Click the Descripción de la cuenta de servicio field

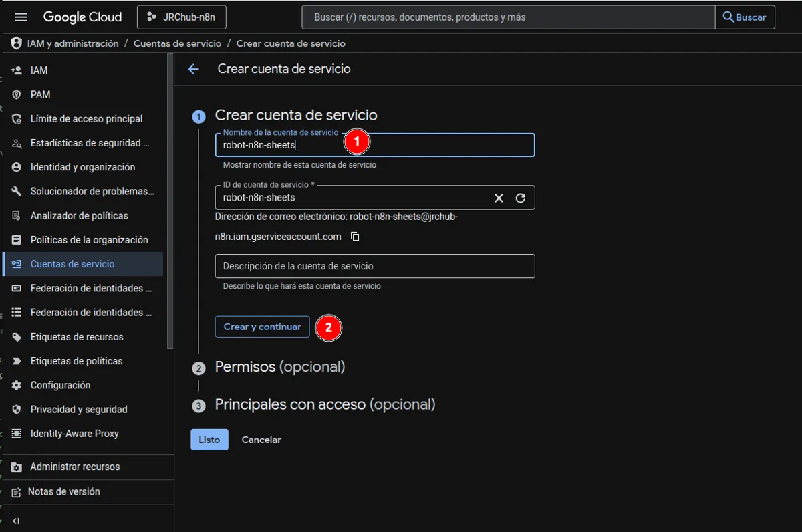point(375,266)
